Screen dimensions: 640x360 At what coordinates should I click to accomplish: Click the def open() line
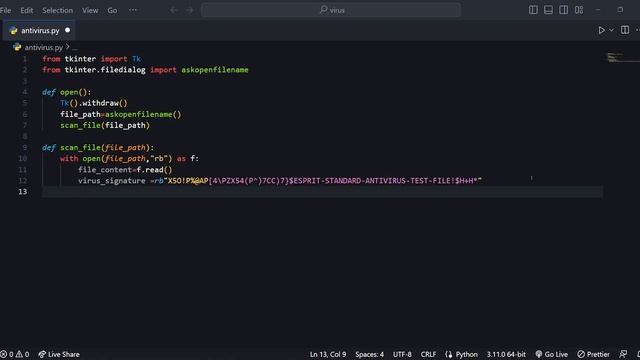coord(67,92)
